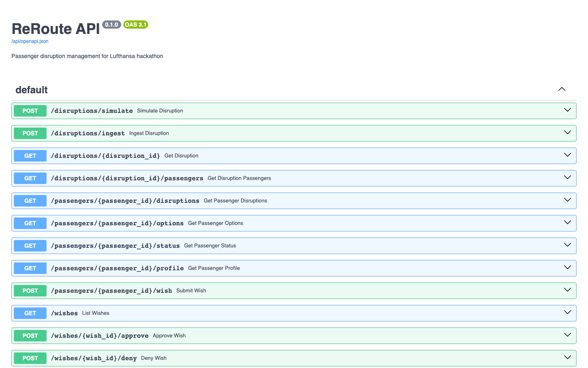The height and width of the screenshot is (368, 588).
Task: Select the Get Disruption Passengers row
Action: coord(286,178)
